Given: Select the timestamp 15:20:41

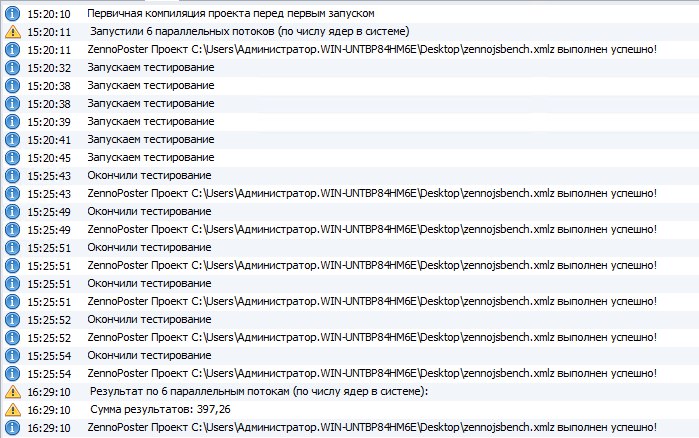Looking at the screenshot, I should pyautogui.click(x=49, y=140).
